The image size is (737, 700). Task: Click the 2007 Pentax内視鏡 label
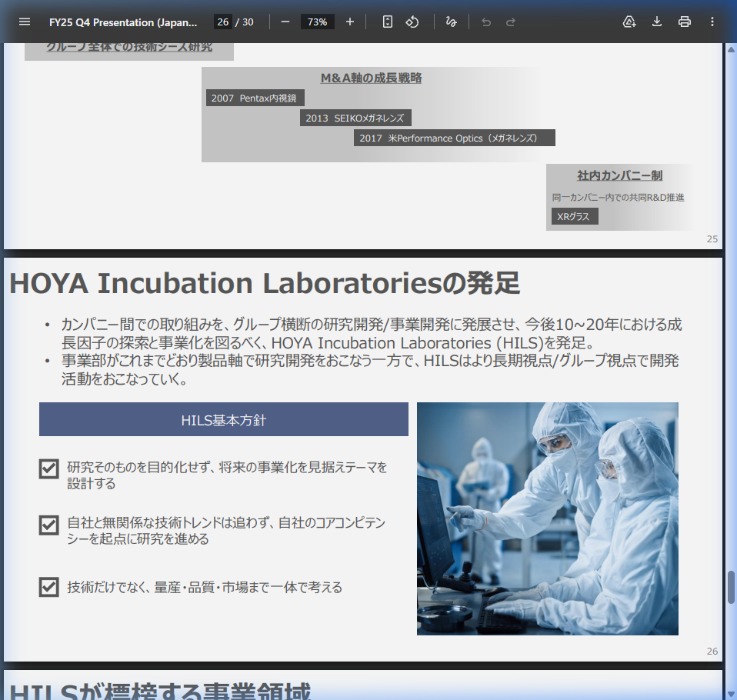tap(255, 98)
